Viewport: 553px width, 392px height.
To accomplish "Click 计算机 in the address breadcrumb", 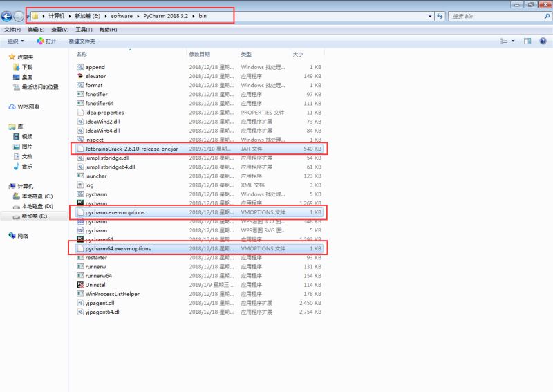I will pos(57,16).
